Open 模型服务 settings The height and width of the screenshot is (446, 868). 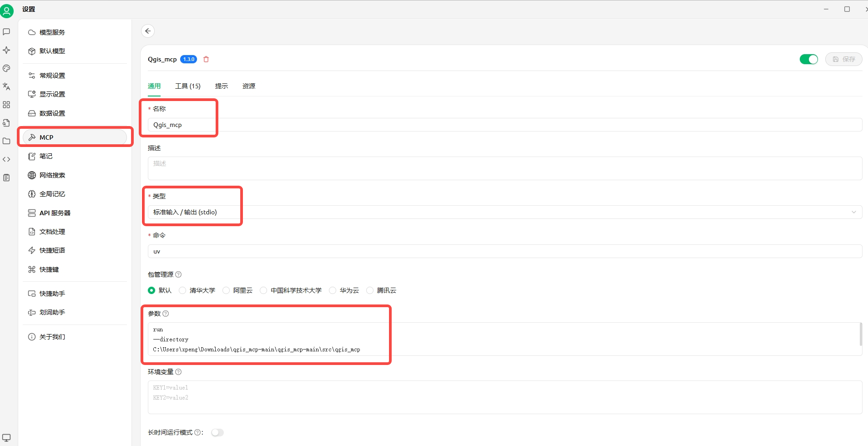pyautogui.click(x=75, y=32)
